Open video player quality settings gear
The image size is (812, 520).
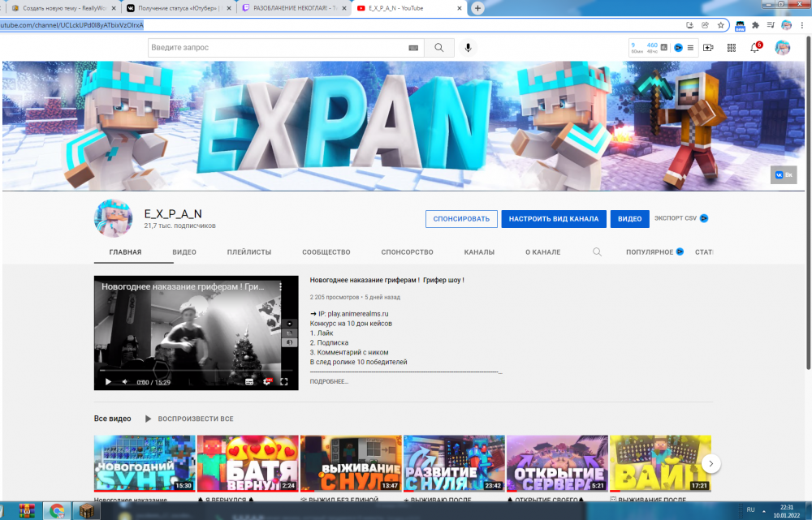pos(267,382)
